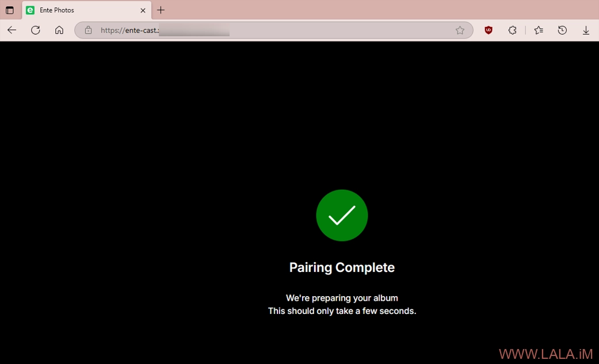Click the green Ente favicon on the tab

point(30,10)
